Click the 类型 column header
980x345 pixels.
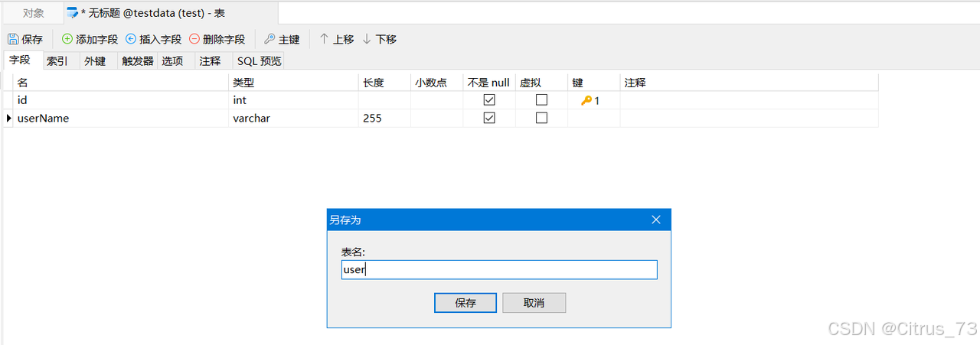pyautogui.click(x=293, y=83)
